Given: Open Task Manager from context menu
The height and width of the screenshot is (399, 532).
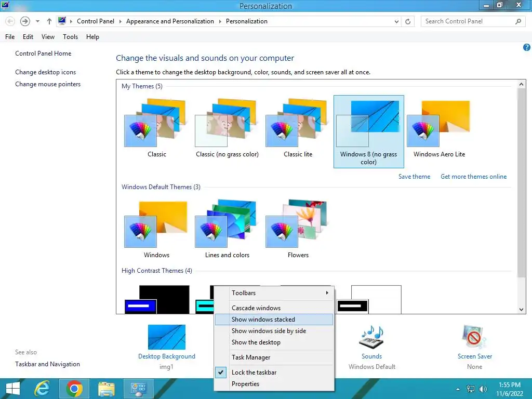Looking at the screenshot, I should click(x=274, y=357).
